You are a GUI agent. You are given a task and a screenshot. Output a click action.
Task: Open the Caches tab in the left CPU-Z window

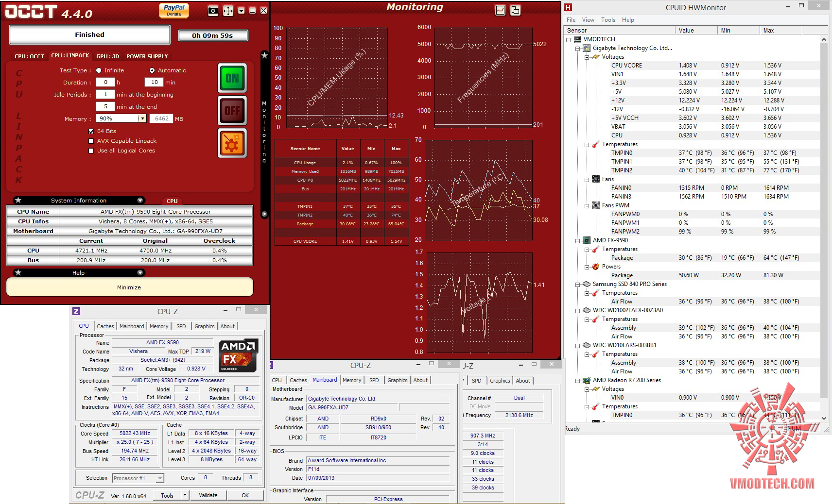105,326
